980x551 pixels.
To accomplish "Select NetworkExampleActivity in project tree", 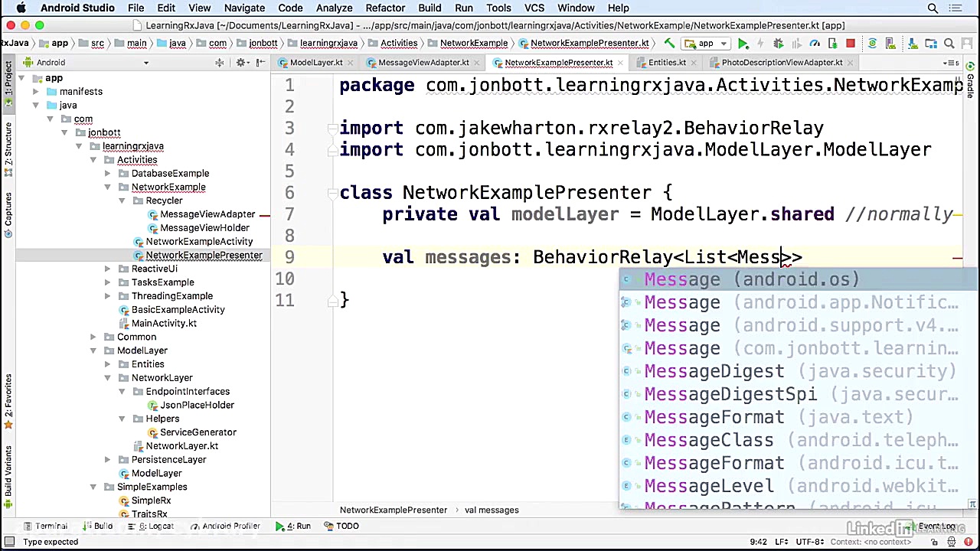I will [199, 242].
